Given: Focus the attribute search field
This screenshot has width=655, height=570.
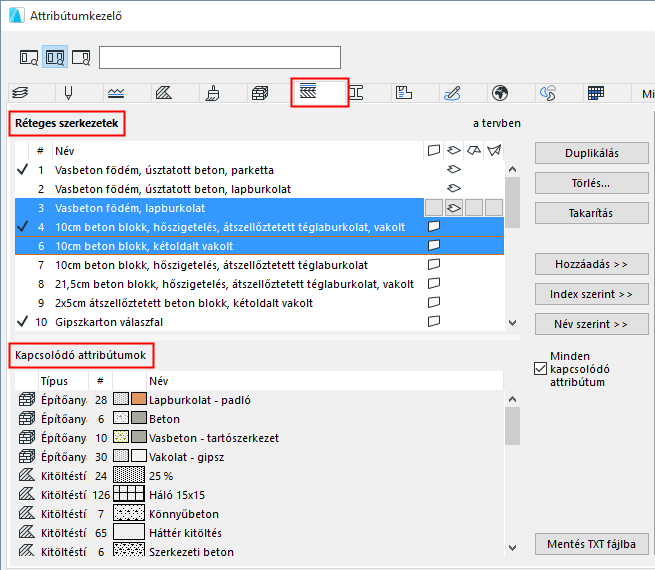Looking at the screenshot, I should pos(220,58).
